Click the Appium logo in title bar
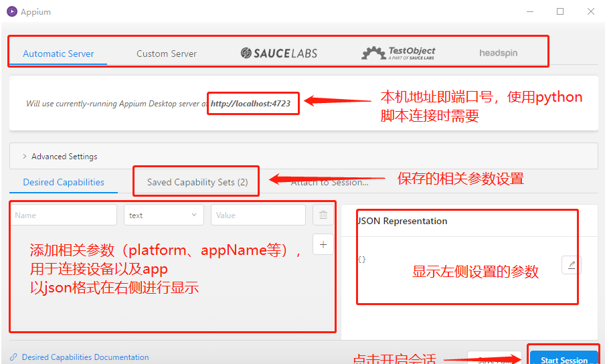Screen dimensions: 605x364 pos(12,11)
